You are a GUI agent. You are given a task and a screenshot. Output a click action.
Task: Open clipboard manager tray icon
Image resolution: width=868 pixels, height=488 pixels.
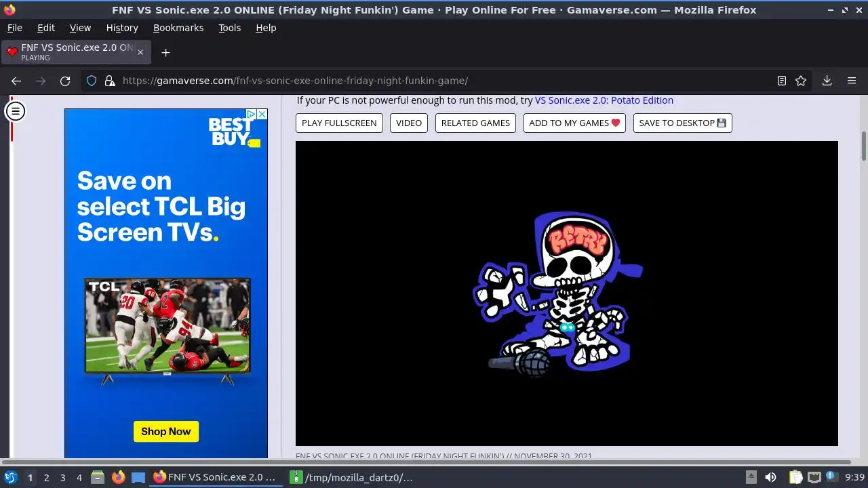795,477
